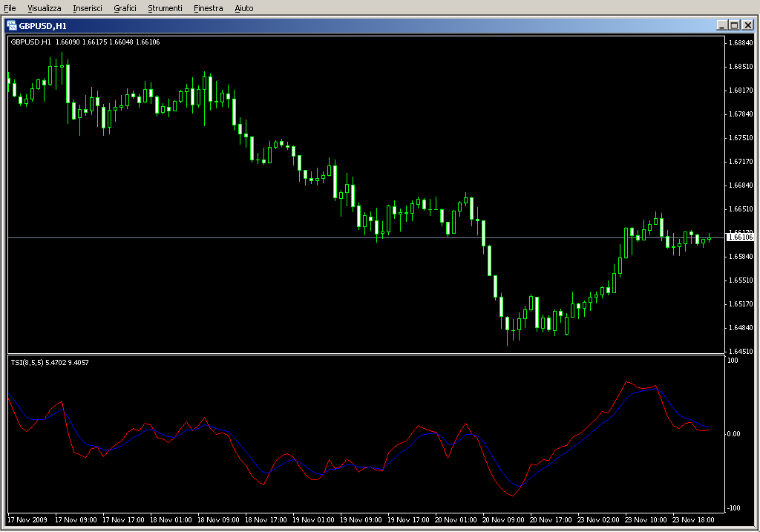Open the Visualizza menu
Viewport: 760px width, 532px height.
click(x=45, y=8)
